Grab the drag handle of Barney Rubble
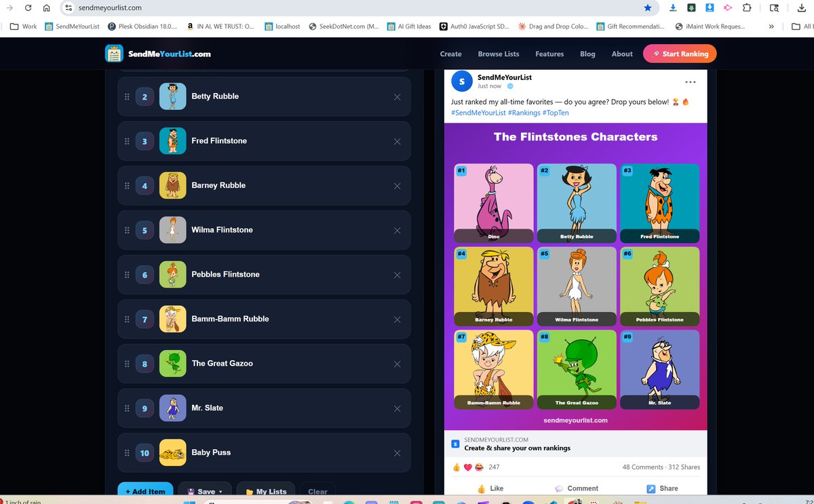This screenshot has width=814, height=504. (127, 186)
